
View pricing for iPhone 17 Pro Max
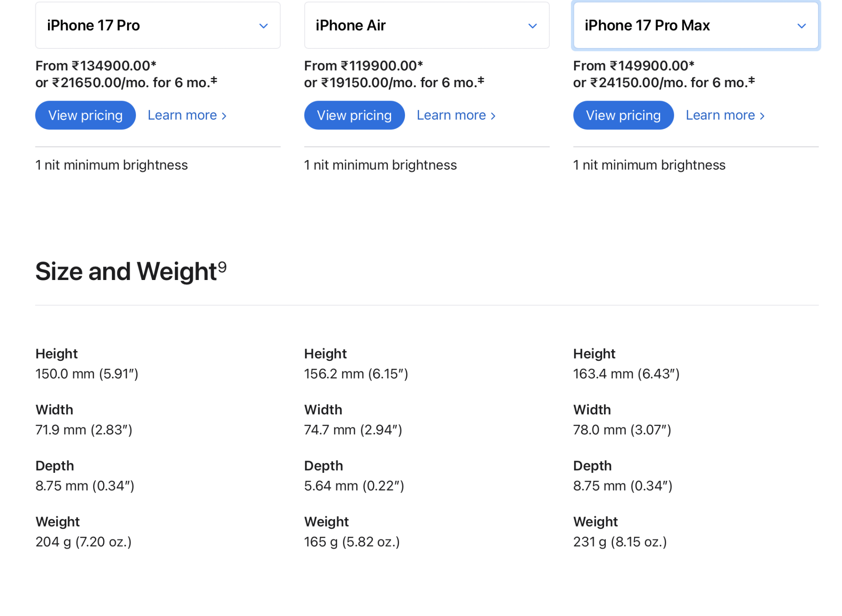(623, 115)
